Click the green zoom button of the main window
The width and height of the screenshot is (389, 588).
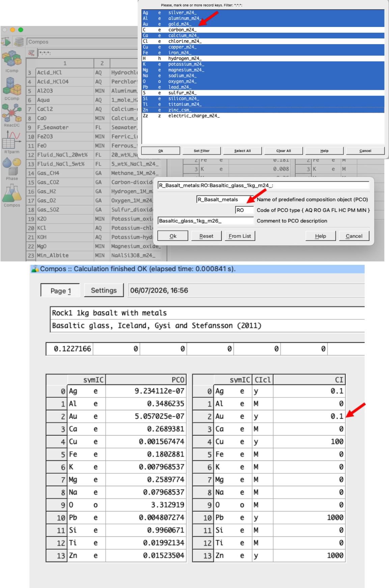point(21,30)
